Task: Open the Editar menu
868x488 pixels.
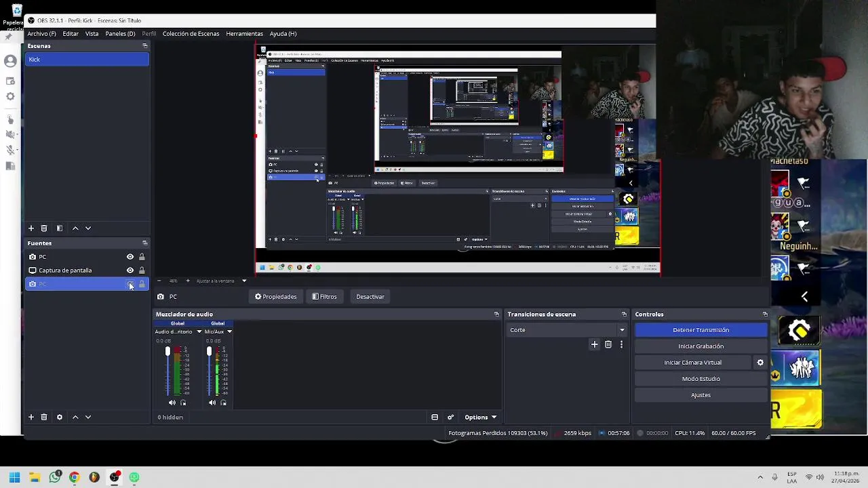Action: 71,34
